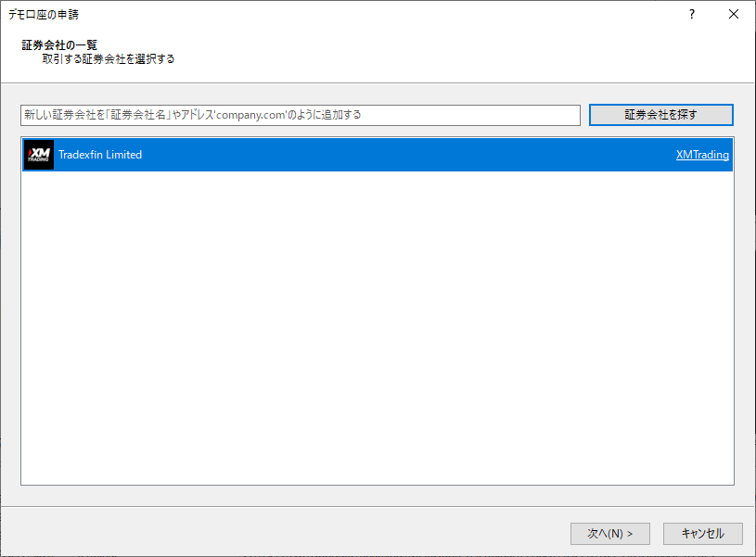Focus the new broker search input field

coord(301,115)
